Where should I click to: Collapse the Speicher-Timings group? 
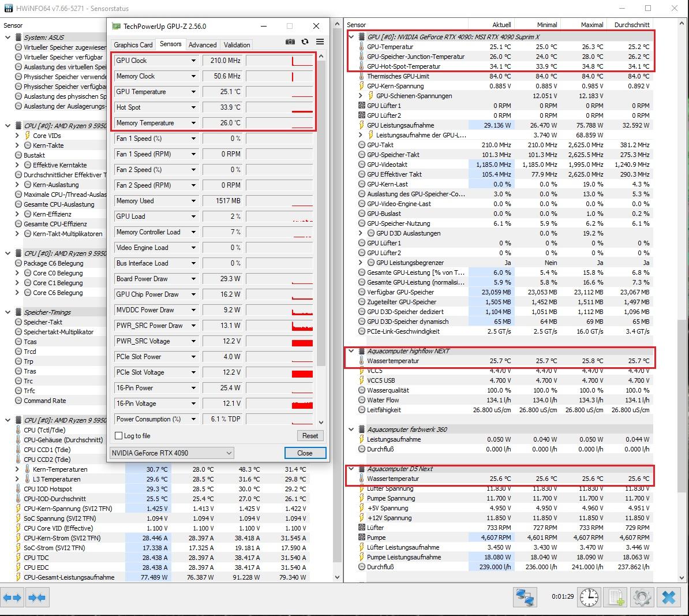pyautogui.click(x=8, y=312)
